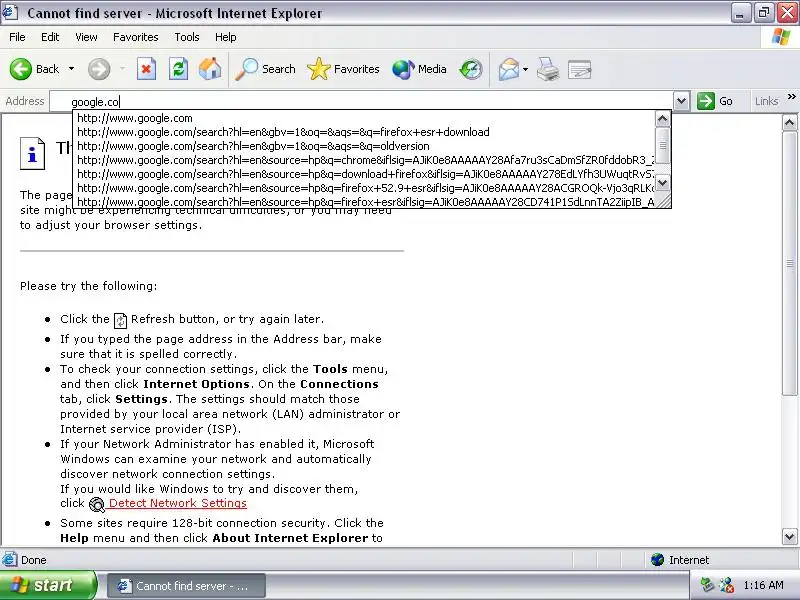Click the Detect Network Settings magnifier icon
This screenshot has height=600, width=800.
point(96,505)
